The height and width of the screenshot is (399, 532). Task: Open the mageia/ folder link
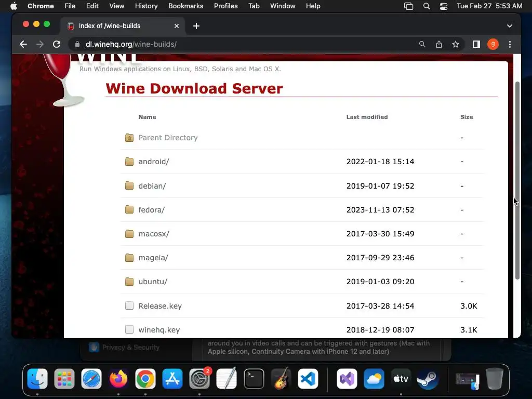[x=153, y=258]
